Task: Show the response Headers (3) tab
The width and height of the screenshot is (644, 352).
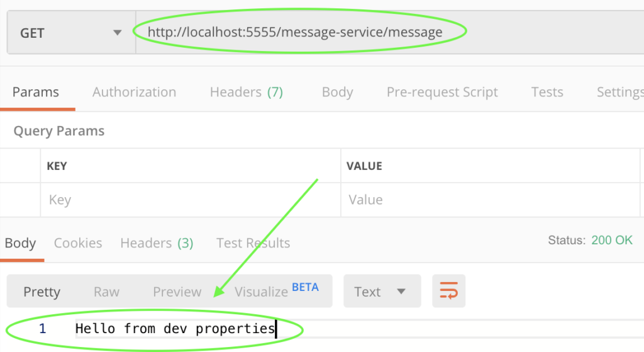Action: click(x=157, y=243)
